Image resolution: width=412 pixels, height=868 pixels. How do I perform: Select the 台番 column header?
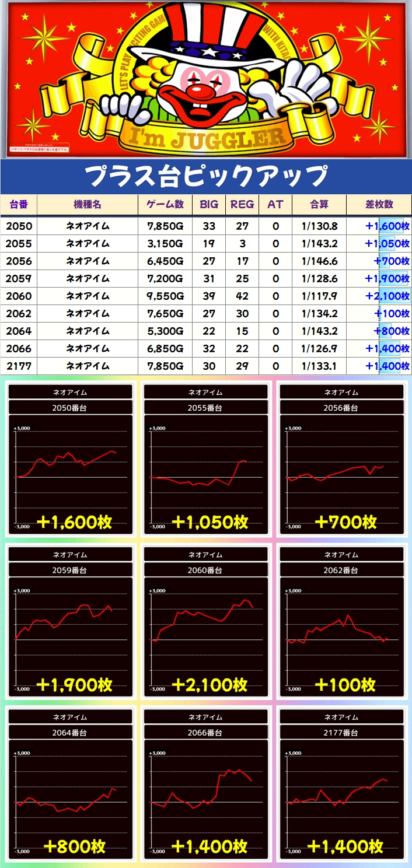[x=19, y=205]
